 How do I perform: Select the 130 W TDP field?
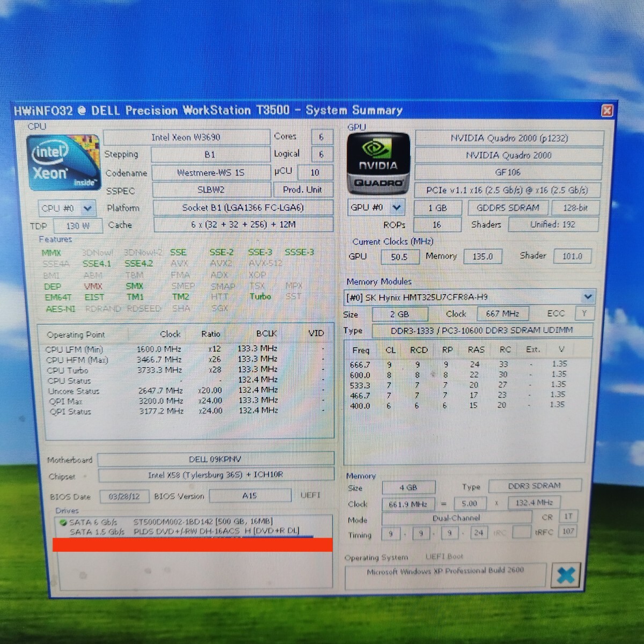[78, 226]
